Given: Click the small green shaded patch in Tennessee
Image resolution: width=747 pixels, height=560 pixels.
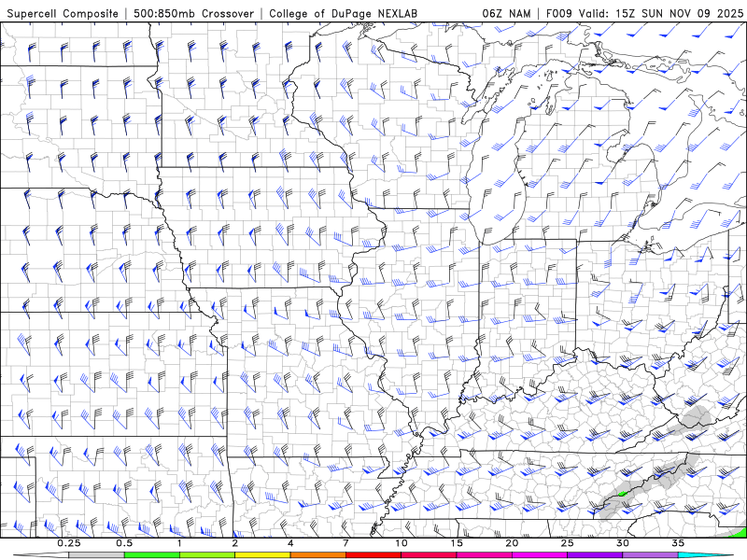Looking at the screenshot, I should point(621,495).
